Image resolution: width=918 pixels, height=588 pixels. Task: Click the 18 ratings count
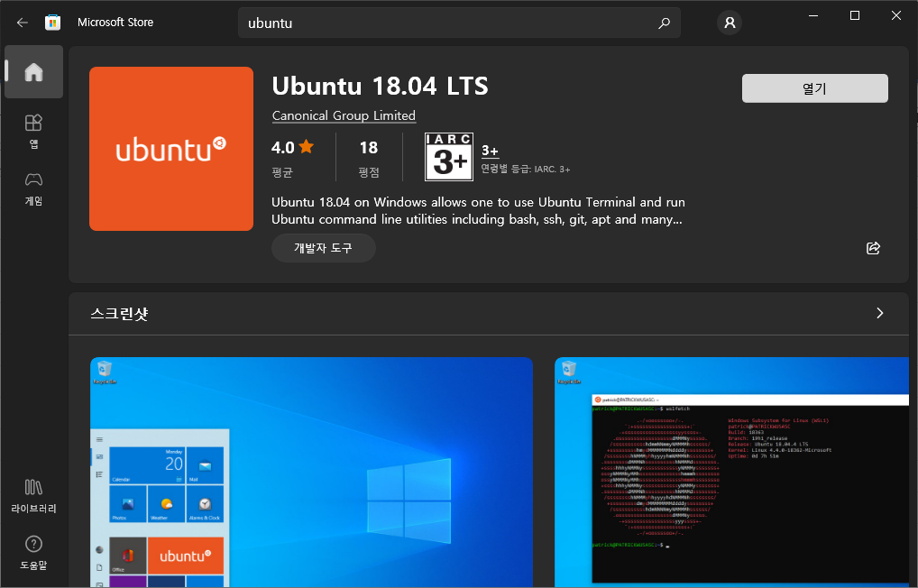tap(368, 148)
